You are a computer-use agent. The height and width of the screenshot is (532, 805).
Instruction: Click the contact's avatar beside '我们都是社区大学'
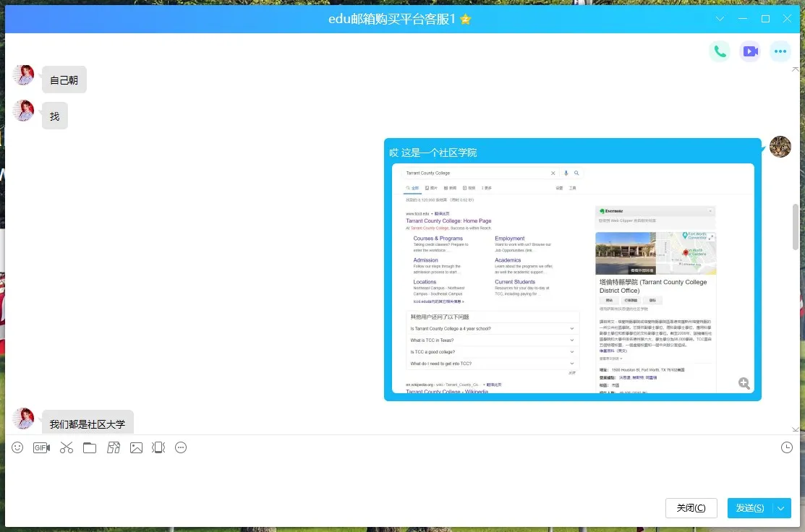tap(23, 419)
